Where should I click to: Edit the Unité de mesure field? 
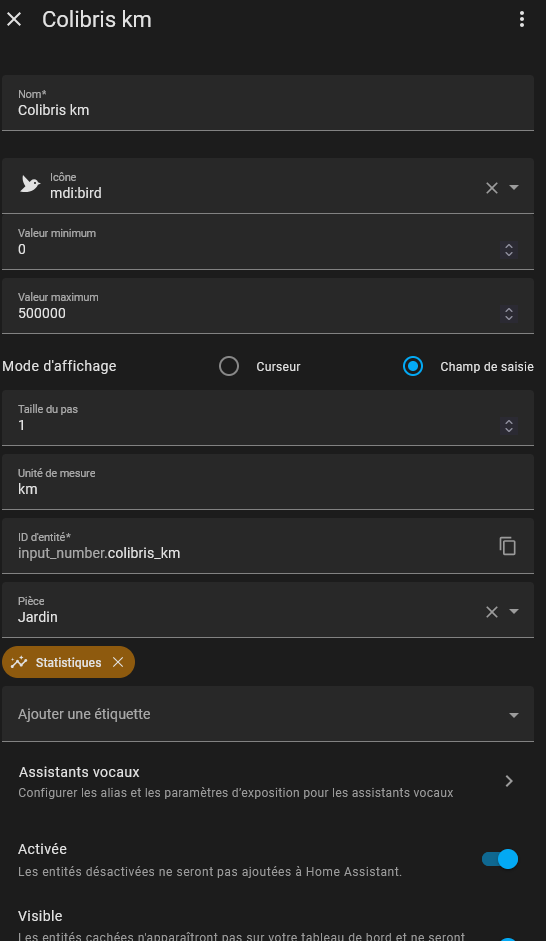click(x=268, y=482)
